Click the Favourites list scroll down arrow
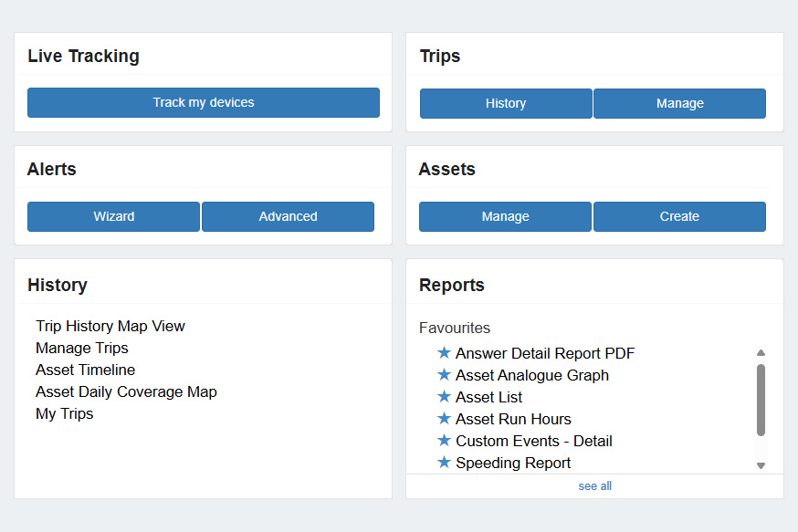 coord(761,465)
